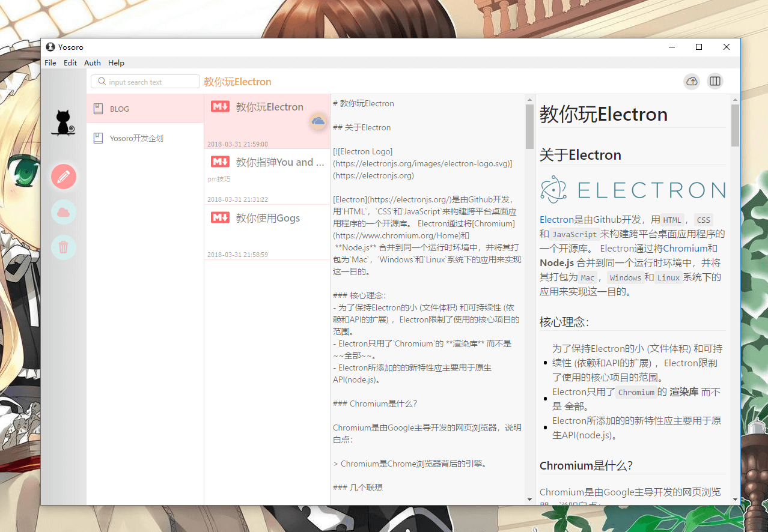Open the Edit menu
The image size is (768, 532).
pos(70,62)
